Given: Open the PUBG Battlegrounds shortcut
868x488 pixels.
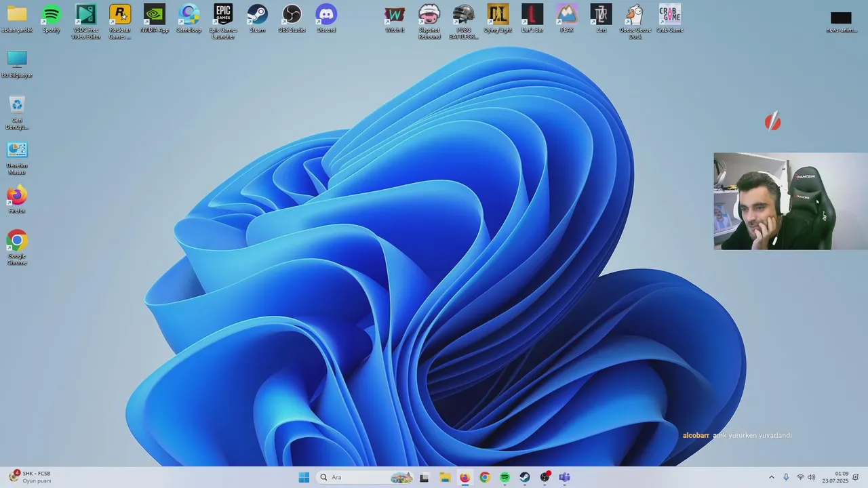Looking at the screenshot, I should (464, 22).
